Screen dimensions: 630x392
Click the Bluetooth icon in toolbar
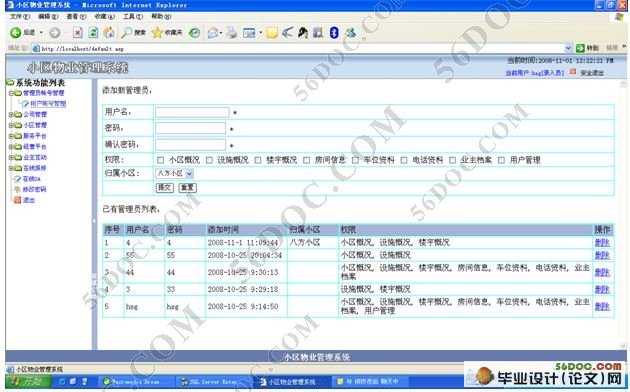pos(334,33)
